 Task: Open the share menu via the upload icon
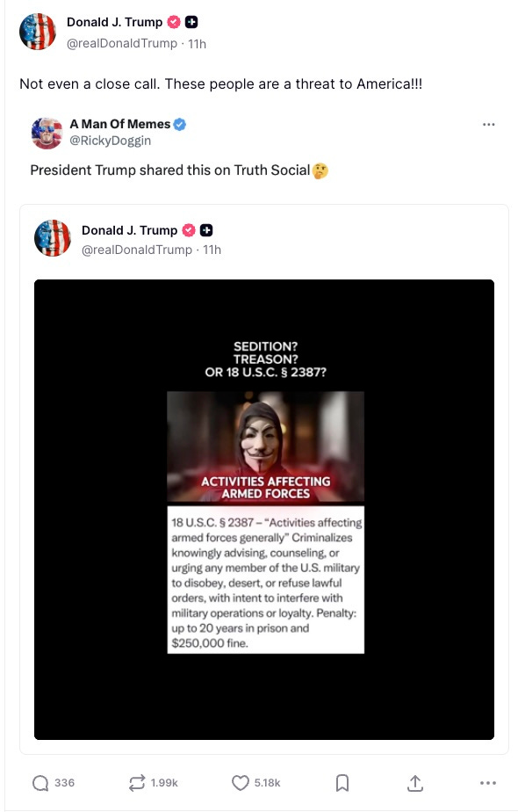[x=415, y=783]
